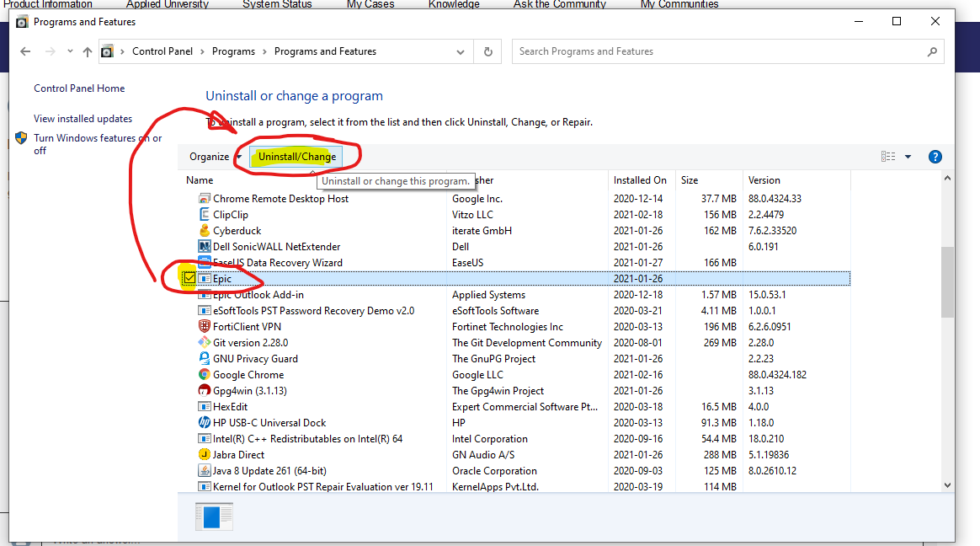Image resolution: width=980 pixels, height=546 pixels.
Task: Click the Uninstall/Change button
Action: tap(297, 157)
